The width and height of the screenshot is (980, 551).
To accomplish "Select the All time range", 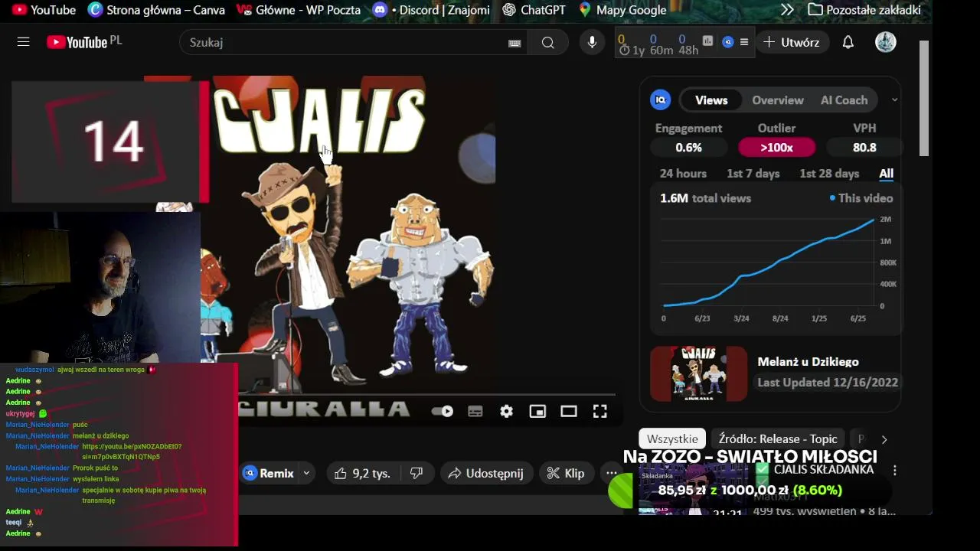I will [886, 174].
